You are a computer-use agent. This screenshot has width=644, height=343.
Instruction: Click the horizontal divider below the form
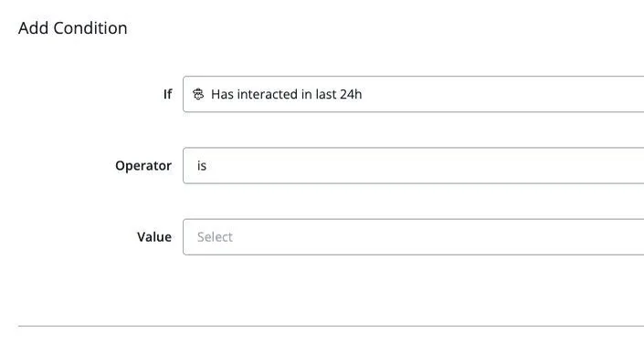point(331,327)
